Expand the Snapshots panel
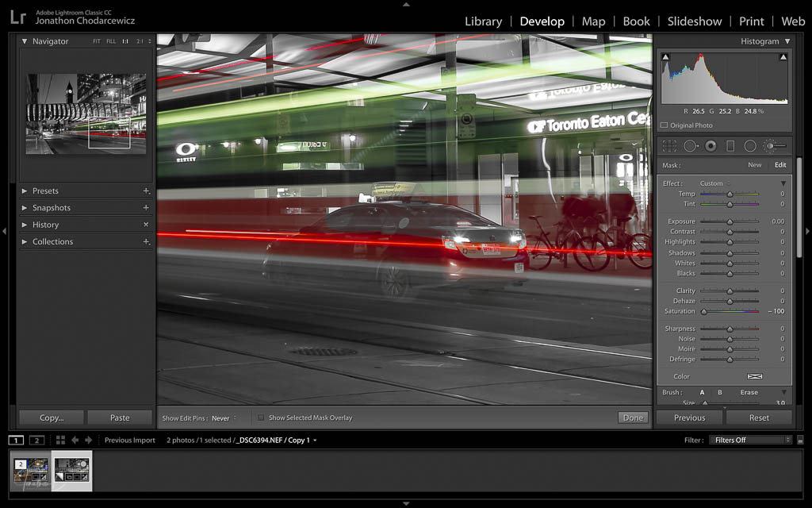 25,208
